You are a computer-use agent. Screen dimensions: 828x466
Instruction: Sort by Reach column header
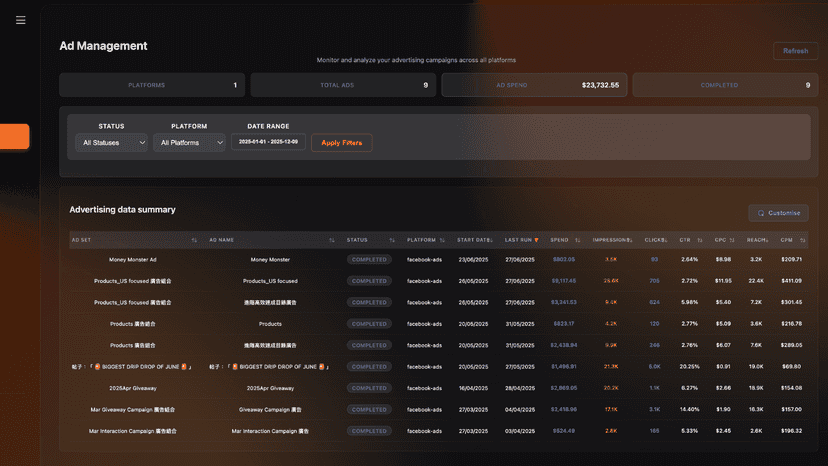click(757, 240)
